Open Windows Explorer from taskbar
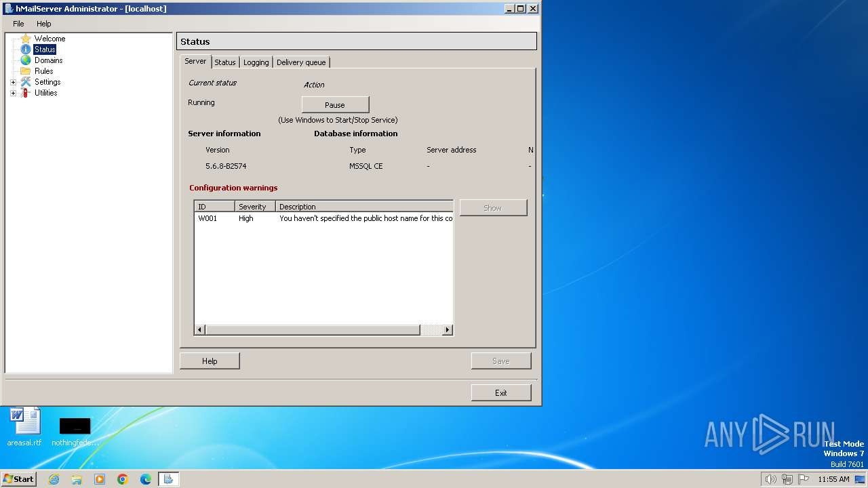Screen dimensions: 868x488 point(77,479)
